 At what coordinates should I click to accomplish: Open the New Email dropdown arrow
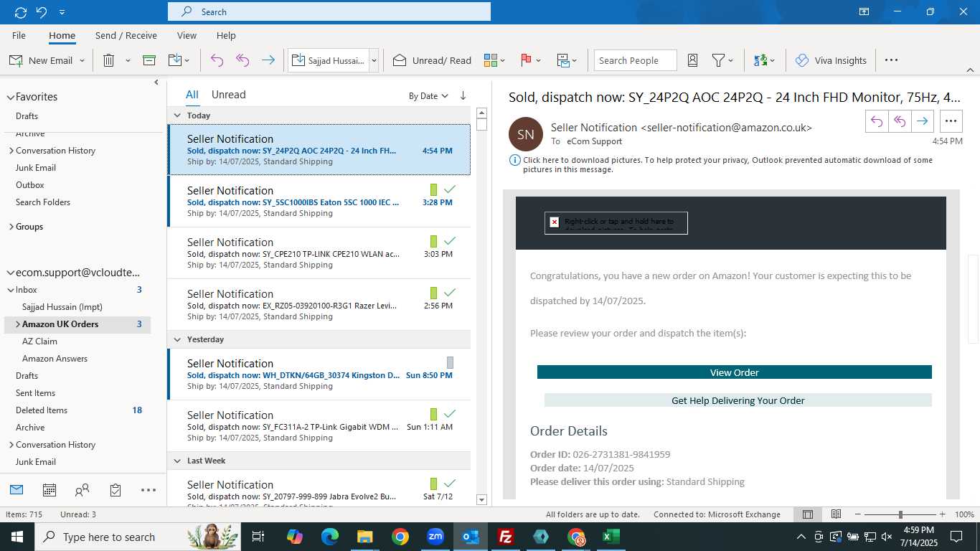click(x=83, y=60)
